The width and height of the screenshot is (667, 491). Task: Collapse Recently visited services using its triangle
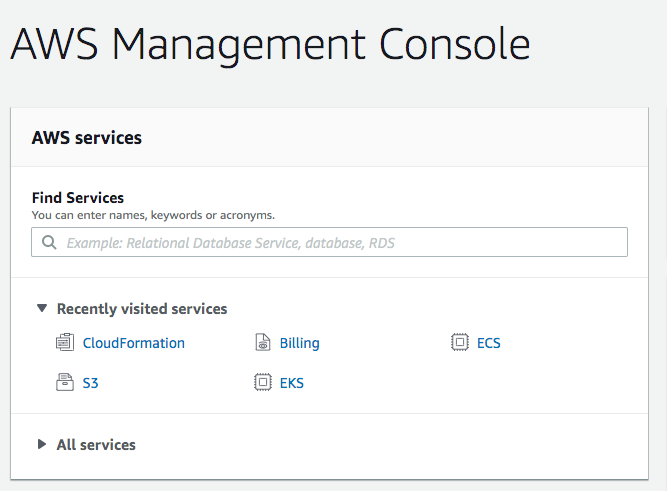[42, 308]
